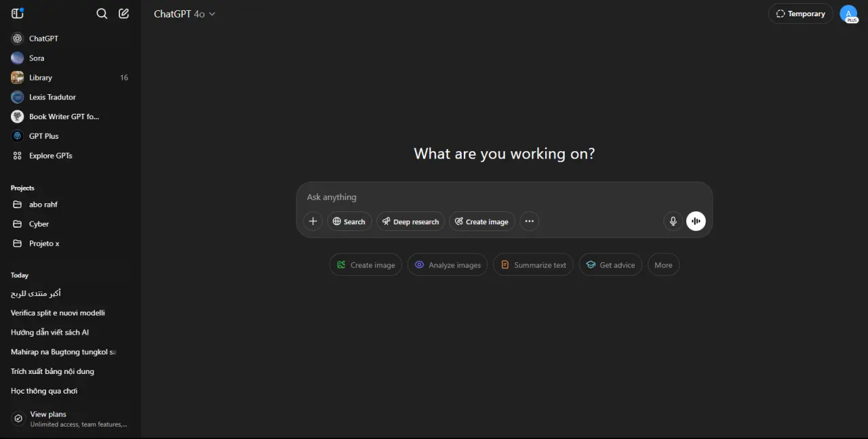Open Sora from the sidebar
868x439 pixels.
click(x=71, y=58)
